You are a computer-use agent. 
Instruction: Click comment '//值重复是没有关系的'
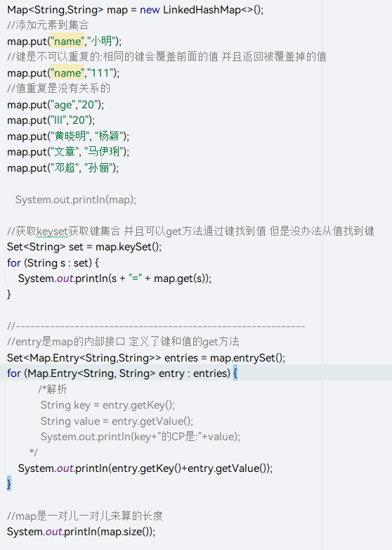coord(59,89)
